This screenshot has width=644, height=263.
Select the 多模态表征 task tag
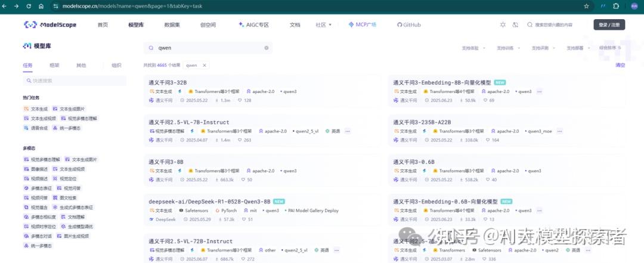point(38,188)
